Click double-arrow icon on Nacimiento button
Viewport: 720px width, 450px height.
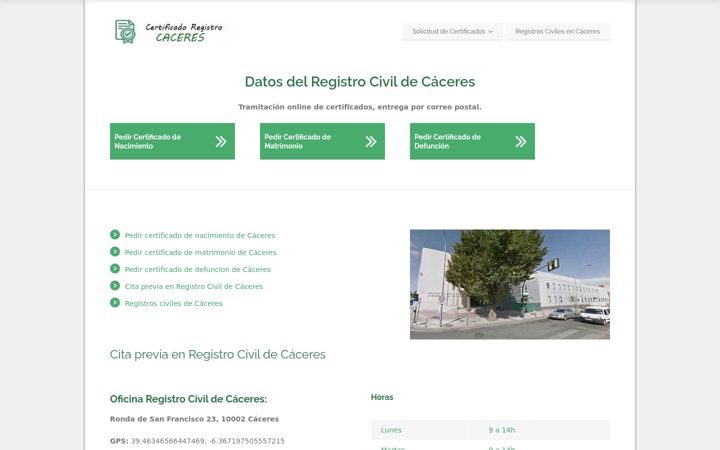221,141
